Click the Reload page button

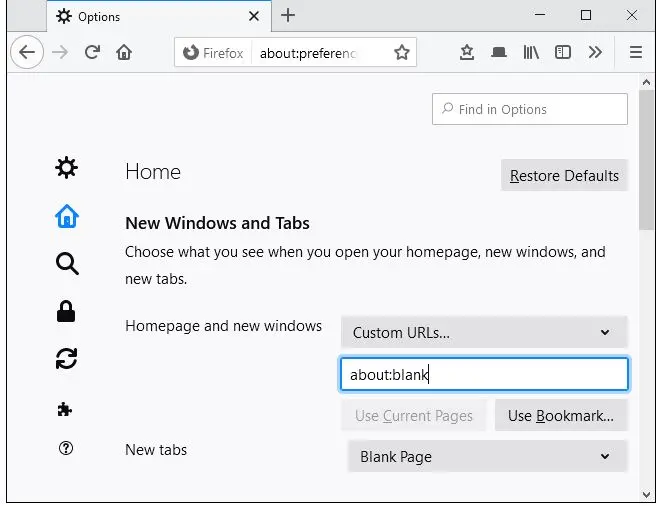92,53
